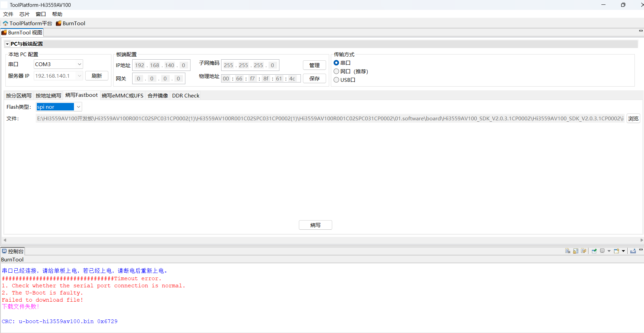Click the 'Timeout error.' console line
Viewport: 644px width, 333px height.
[x=82, y=278]
